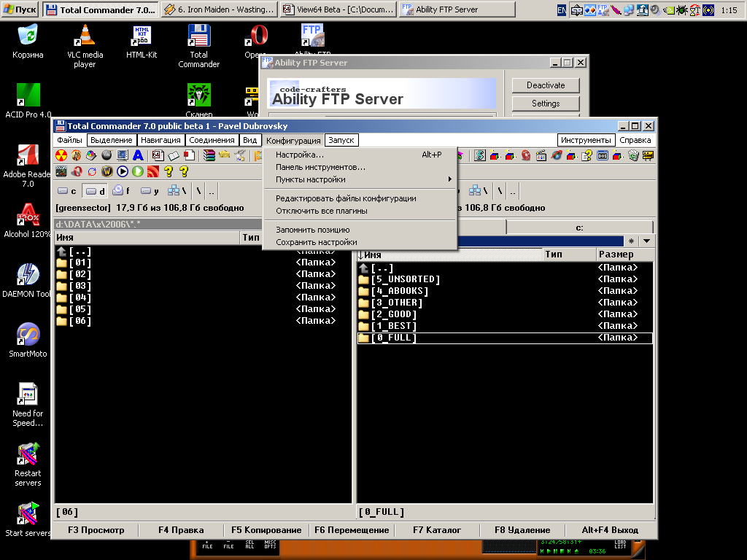Click the green play button toolbar icon
Image resolution: width=747 pixels, height=560 pixels.
tap(138, 171)
